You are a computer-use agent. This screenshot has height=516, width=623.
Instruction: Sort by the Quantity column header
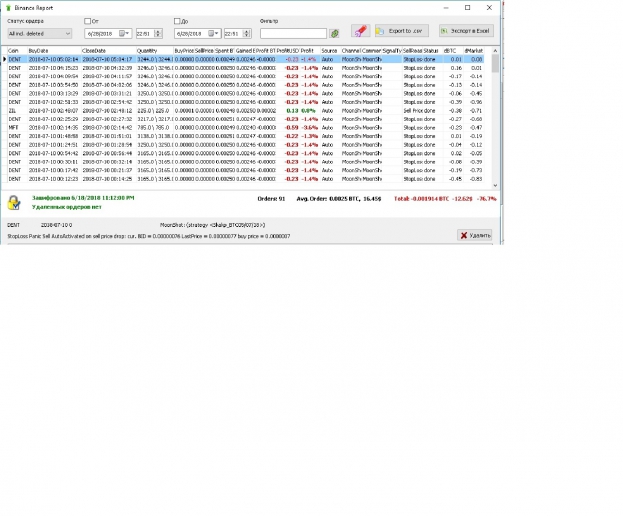point(155,51)
